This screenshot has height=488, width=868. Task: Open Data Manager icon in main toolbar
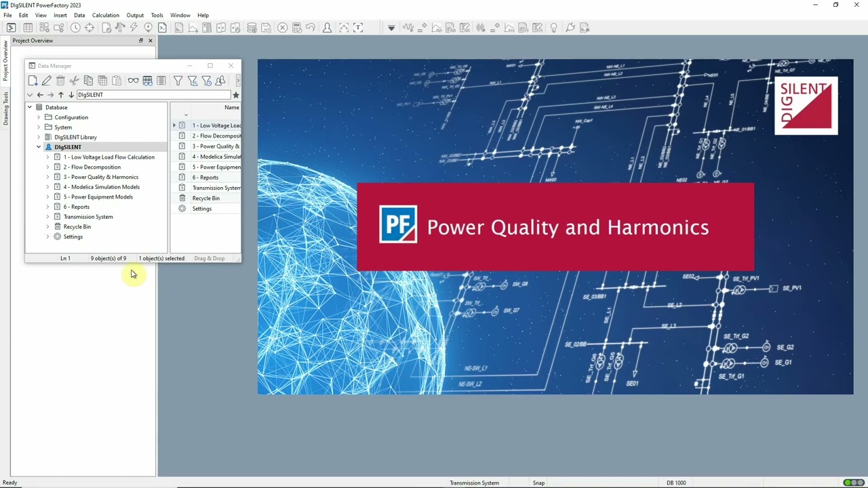tap(12, 28)
